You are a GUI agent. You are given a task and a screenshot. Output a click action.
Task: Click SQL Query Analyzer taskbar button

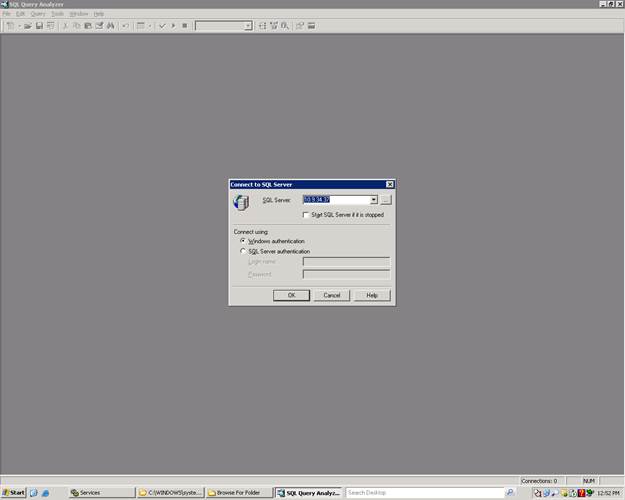tap(309, 493)
